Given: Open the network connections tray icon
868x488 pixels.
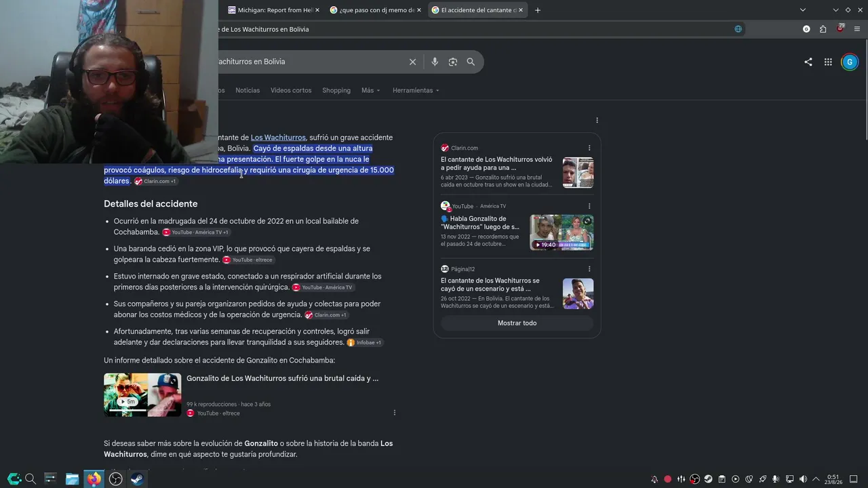Looking at the screenshot, I should point(789,479).
